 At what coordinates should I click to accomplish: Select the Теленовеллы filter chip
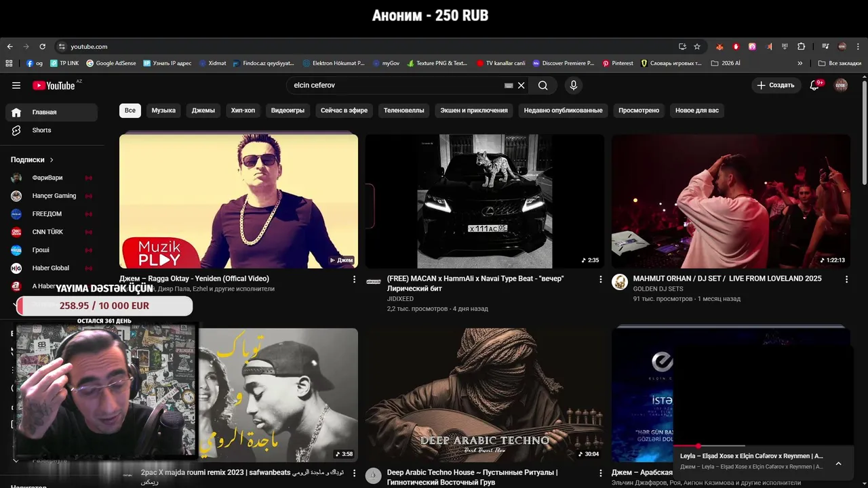coord(403,110)
